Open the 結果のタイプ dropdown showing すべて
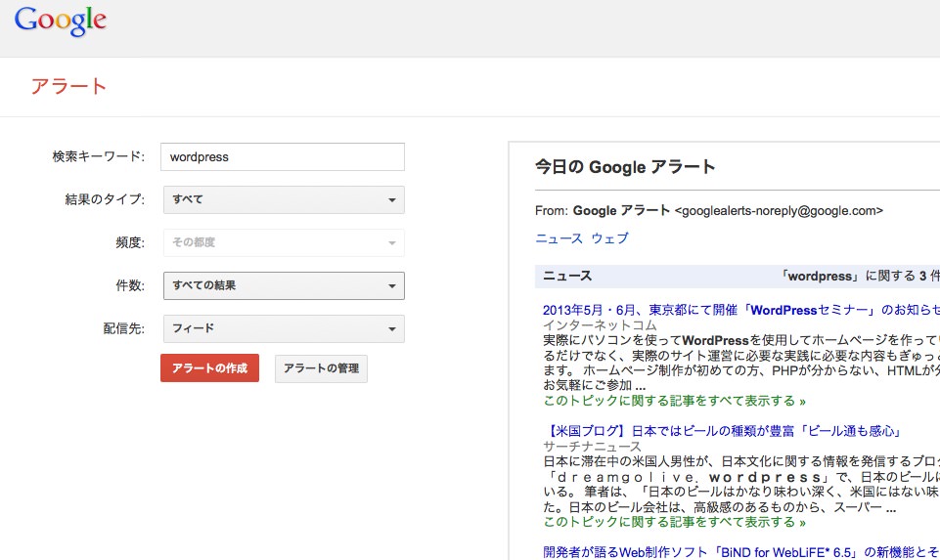This screenshot has width=940, height=560. (x=284, y=199)
